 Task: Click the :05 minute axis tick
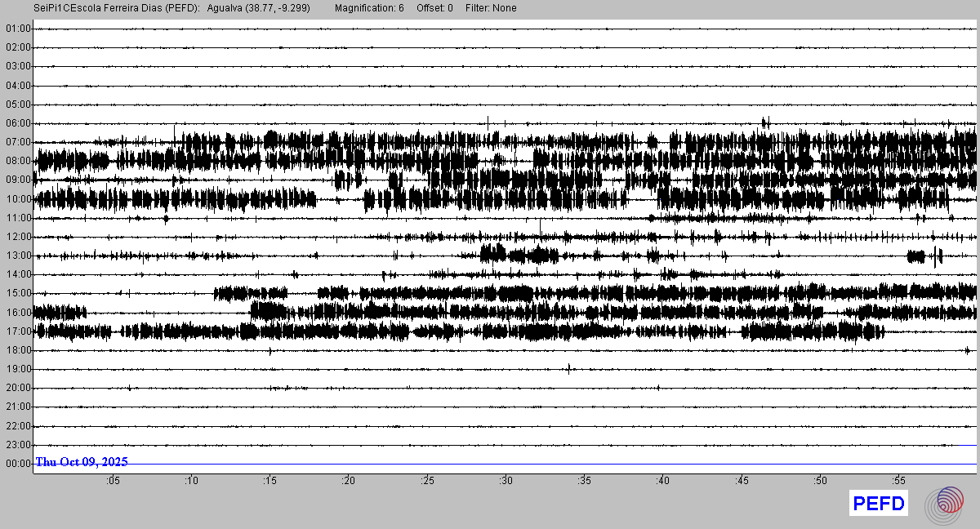pos(113,481)
